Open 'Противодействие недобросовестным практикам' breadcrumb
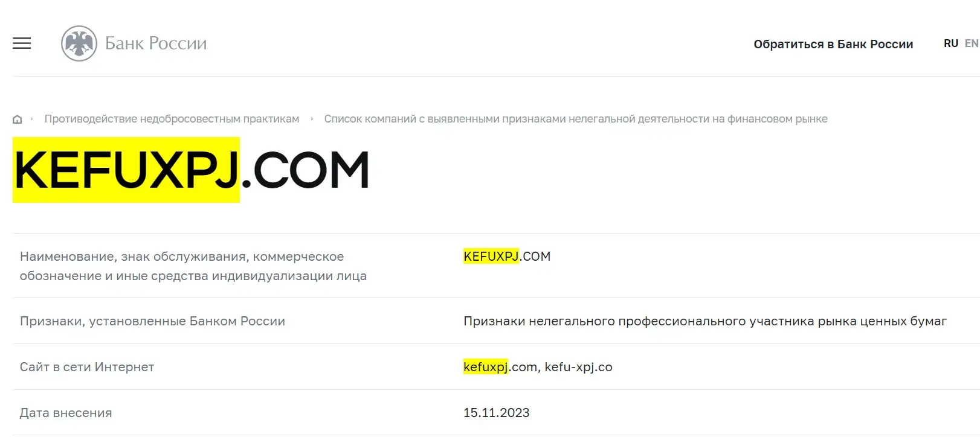Viewport: 980px width, 437px height. (172, 119)
